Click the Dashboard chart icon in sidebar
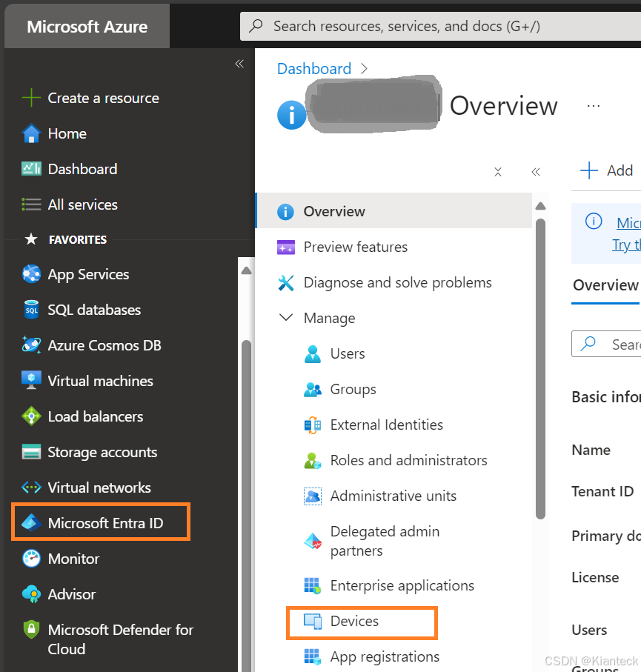641x672 pixels. coord(31,169)
